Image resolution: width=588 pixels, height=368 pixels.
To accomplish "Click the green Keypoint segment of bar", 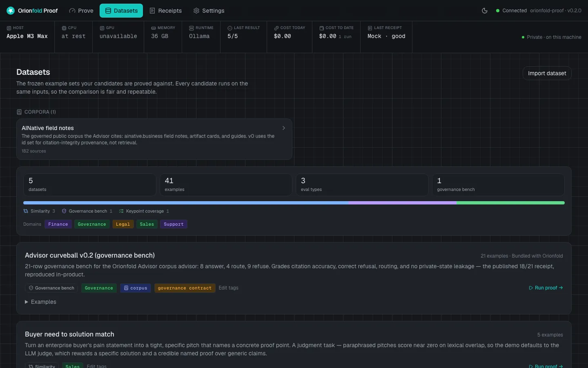I will [x=511, y=203].
